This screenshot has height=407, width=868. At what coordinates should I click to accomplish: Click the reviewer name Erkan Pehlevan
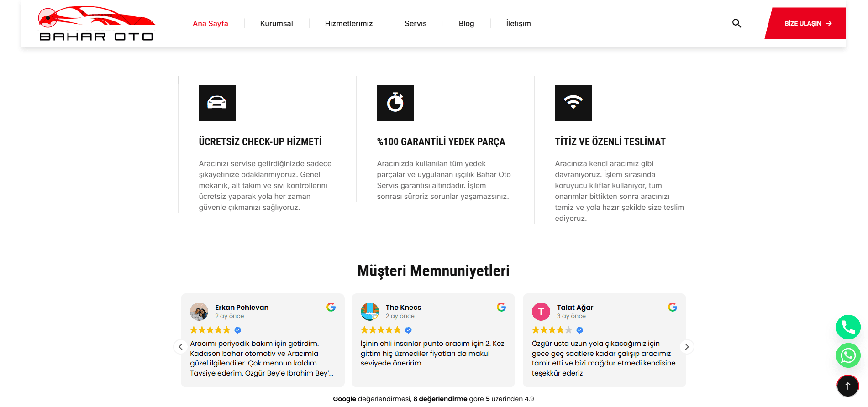point(242,308)
